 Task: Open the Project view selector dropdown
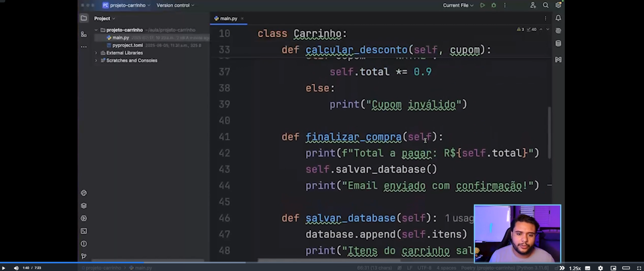105,18
